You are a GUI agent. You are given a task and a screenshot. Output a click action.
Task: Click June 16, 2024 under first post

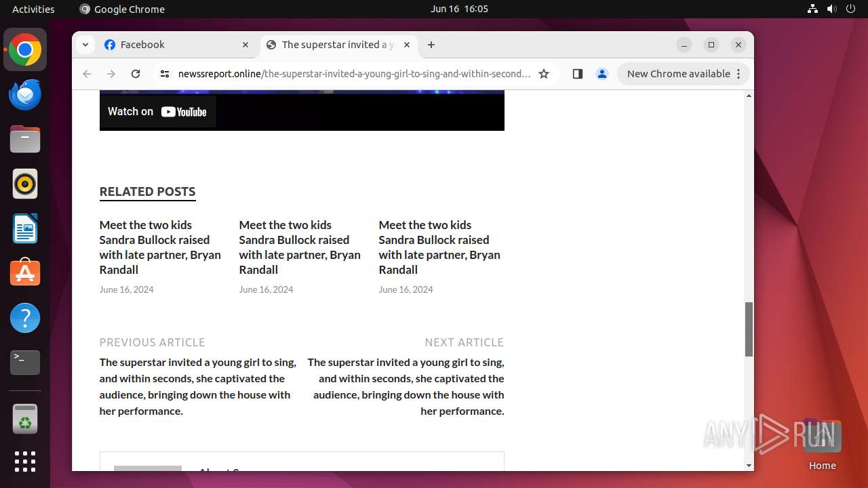click(x=127, y=289)
